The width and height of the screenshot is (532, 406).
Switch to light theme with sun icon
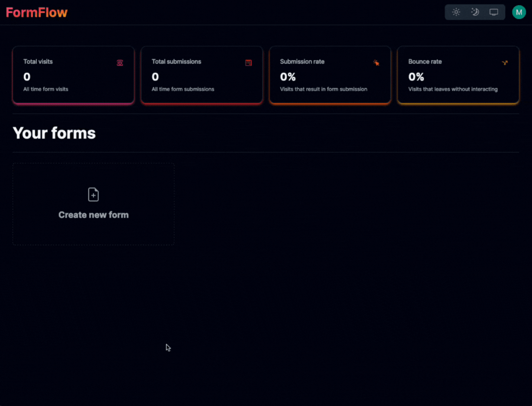coord(456,12)
